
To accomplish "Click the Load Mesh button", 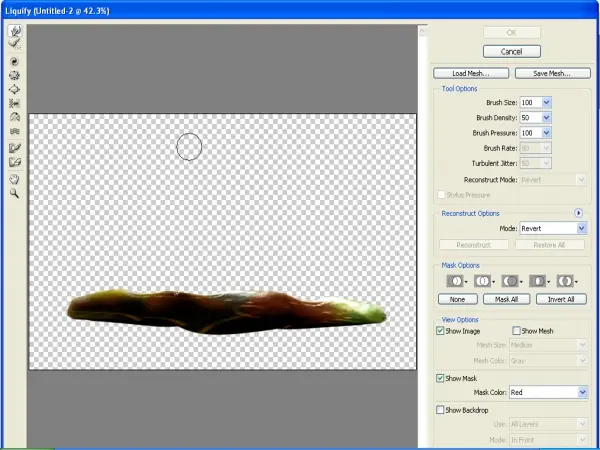I will pyautogui.click(x=471, y=73).
